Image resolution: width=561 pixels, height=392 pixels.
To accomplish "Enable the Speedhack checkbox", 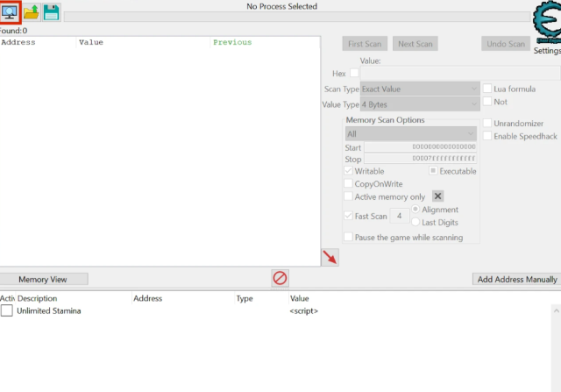I will click(x=487, y=136).
